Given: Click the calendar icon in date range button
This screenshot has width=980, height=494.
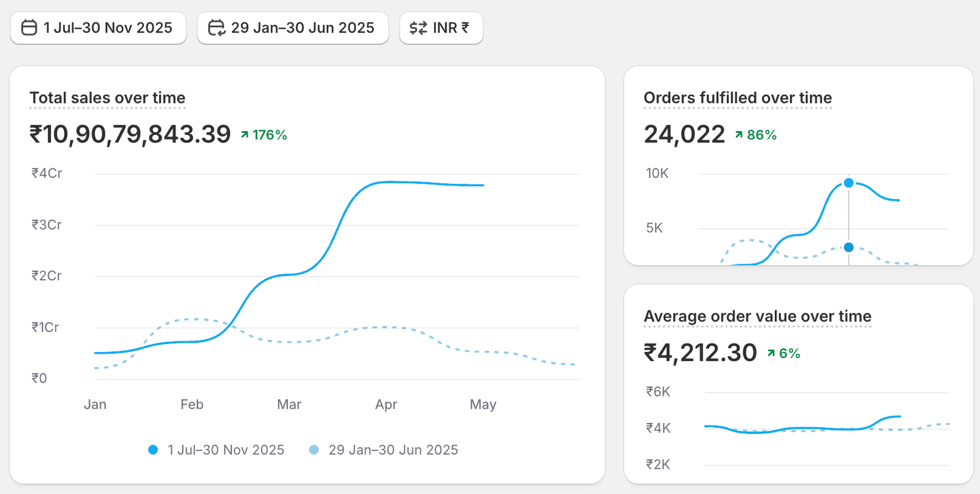Looking at the screenshot, I should coord(29,28).
